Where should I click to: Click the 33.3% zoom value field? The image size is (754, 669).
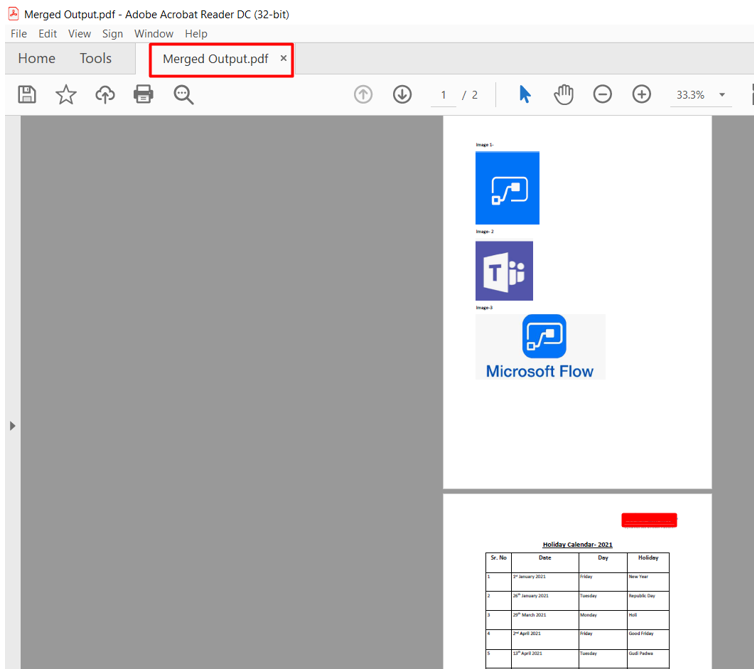point(691,95)
